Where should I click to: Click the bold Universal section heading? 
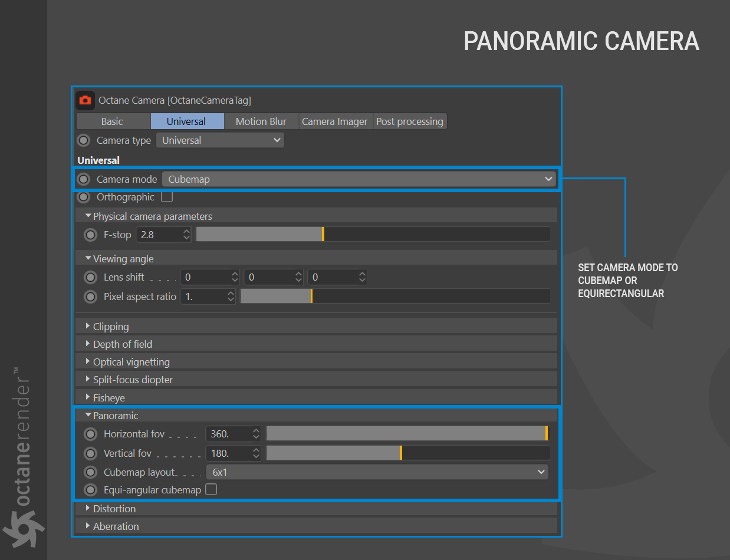tap(98, 160)
